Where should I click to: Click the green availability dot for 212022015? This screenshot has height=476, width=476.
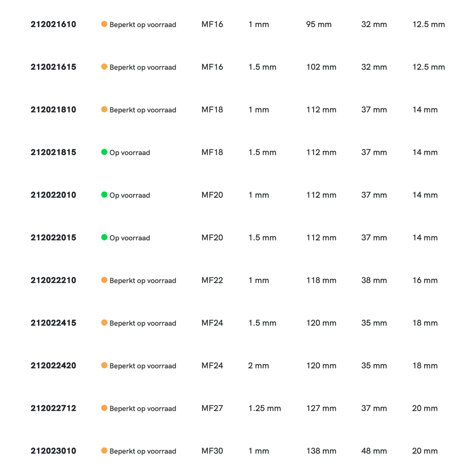[104, 237]
